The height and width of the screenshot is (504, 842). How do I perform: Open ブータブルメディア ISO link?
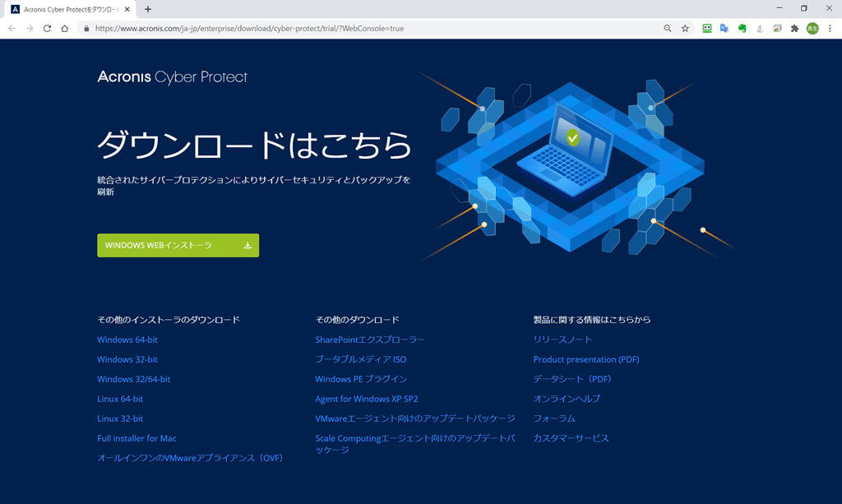tap(361, 359)
